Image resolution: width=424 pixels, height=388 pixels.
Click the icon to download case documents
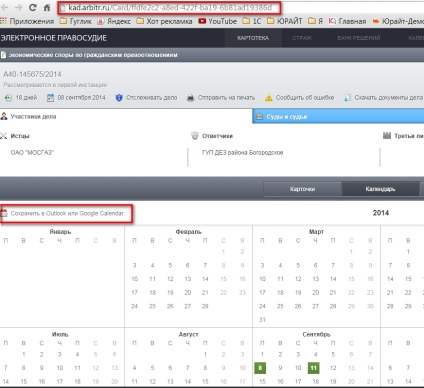point(347,98)
